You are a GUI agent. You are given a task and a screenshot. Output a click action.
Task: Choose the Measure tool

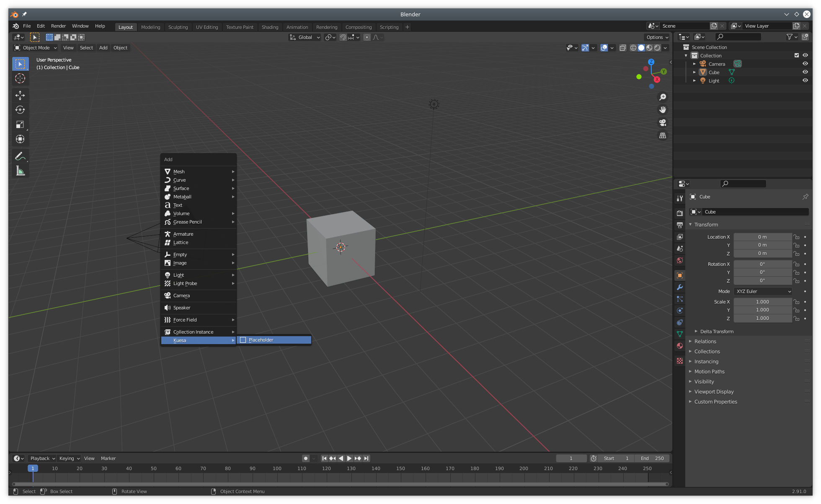pos(20,171)
